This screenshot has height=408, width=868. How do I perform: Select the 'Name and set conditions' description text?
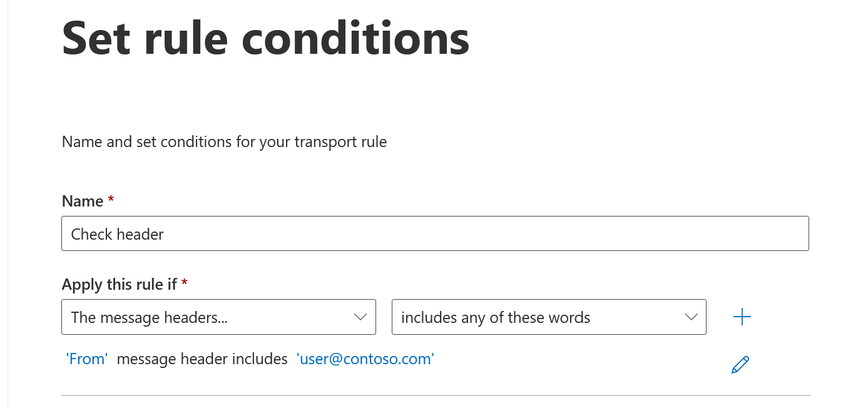point(224,142)
